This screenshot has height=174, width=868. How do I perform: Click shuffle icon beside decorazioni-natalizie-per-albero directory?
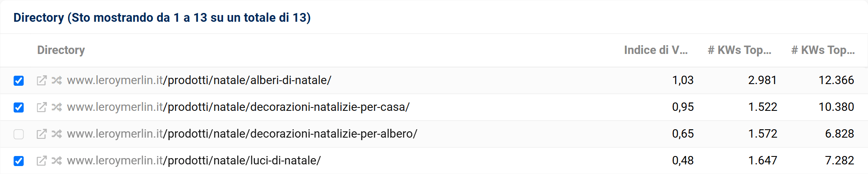coord(57,134)
